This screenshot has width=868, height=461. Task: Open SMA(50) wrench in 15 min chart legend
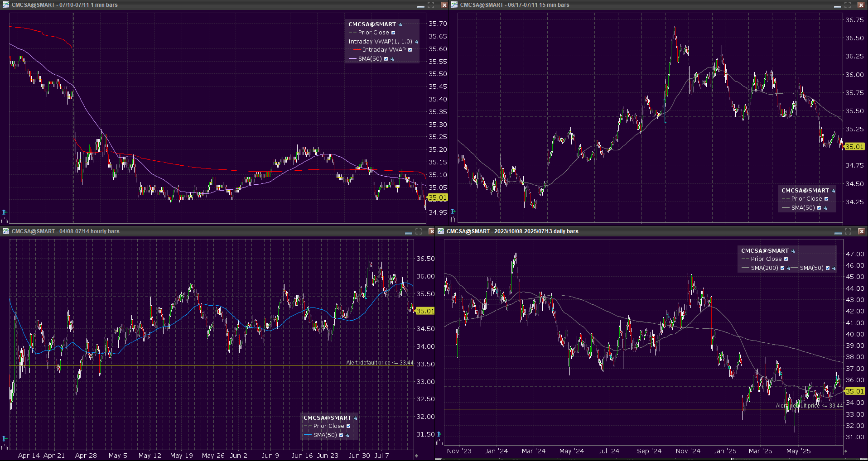pyautogui.click(x=825, y=208)
